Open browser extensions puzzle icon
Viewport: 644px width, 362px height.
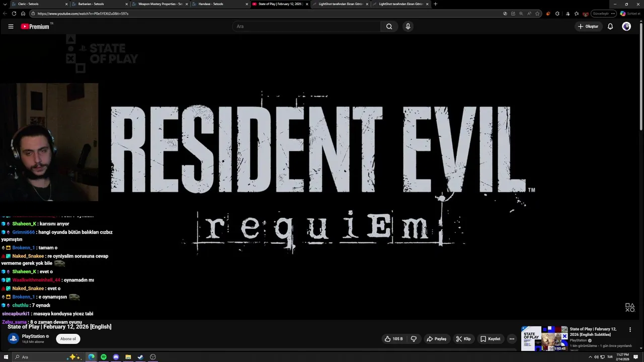[557, 14]
